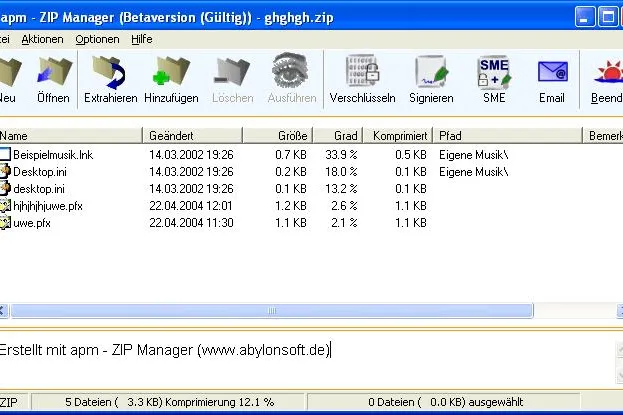Click the Ausführen eye icon
The height and width of the screenshot is (415, 623).
point(291,71)
